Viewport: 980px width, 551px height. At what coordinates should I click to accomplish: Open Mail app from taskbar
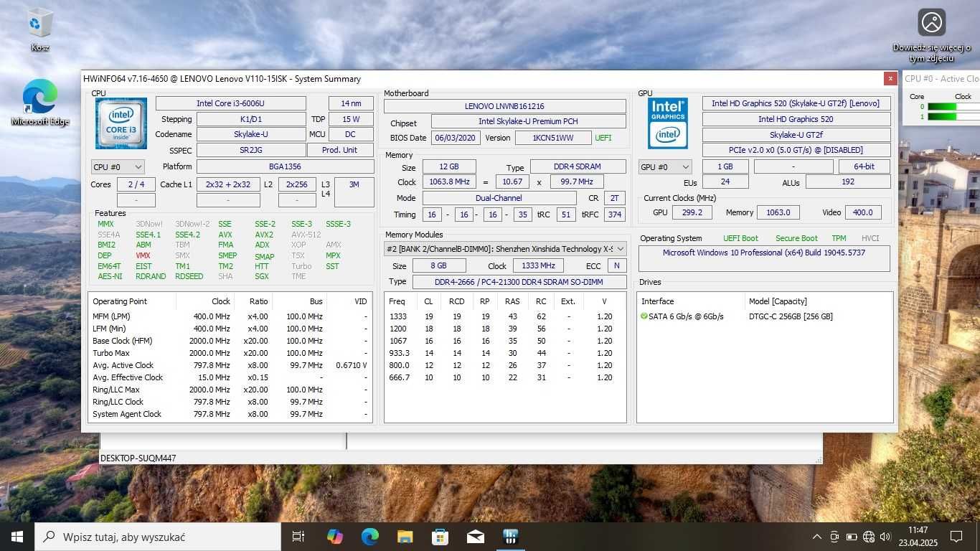pyautogui.click(x=476, y=537)
